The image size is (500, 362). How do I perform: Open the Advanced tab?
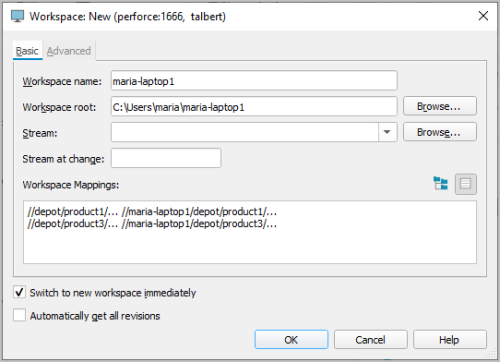coord(69,51)
